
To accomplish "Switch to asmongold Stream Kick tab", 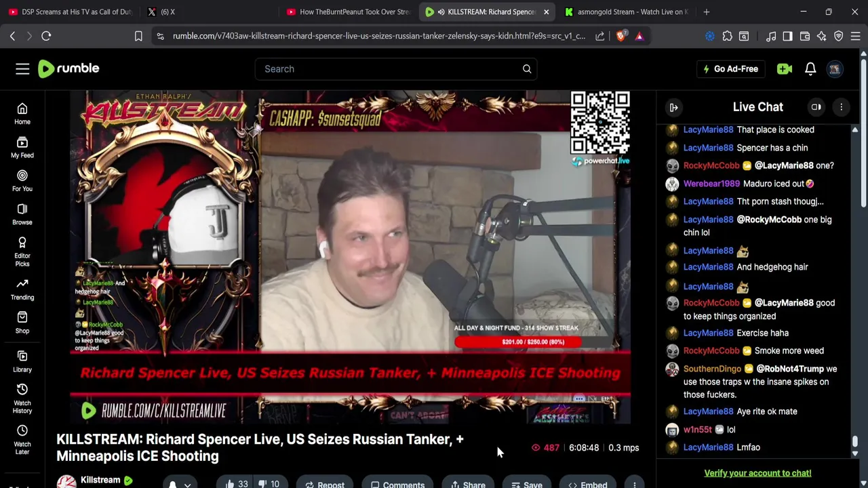I will (x=626, y=12).
